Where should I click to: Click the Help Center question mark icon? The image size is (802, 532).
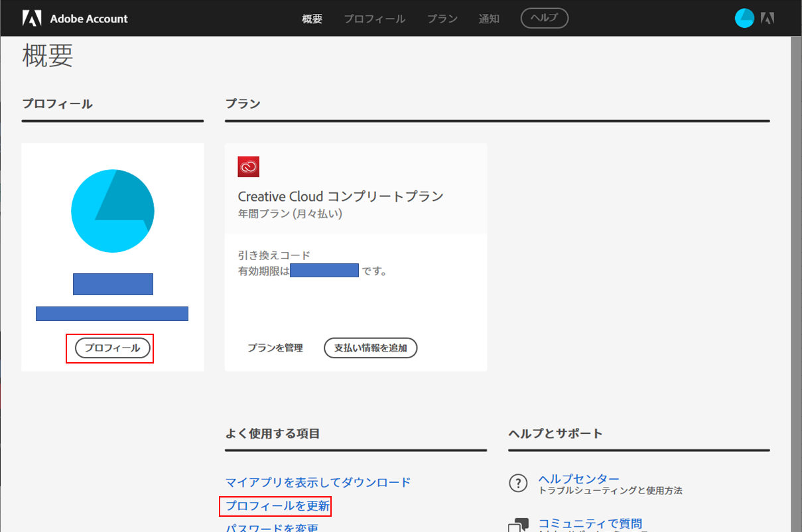click(x=518, y=484)
